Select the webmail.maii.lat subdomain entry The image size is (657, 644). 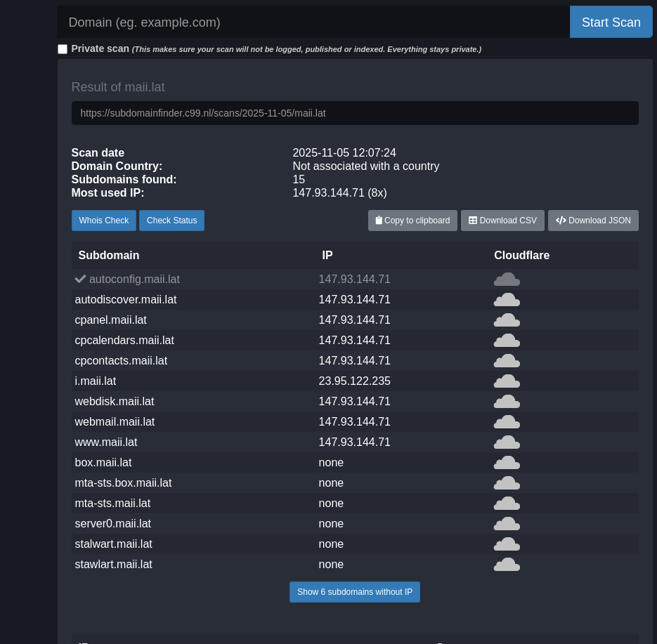pos(115,421)
